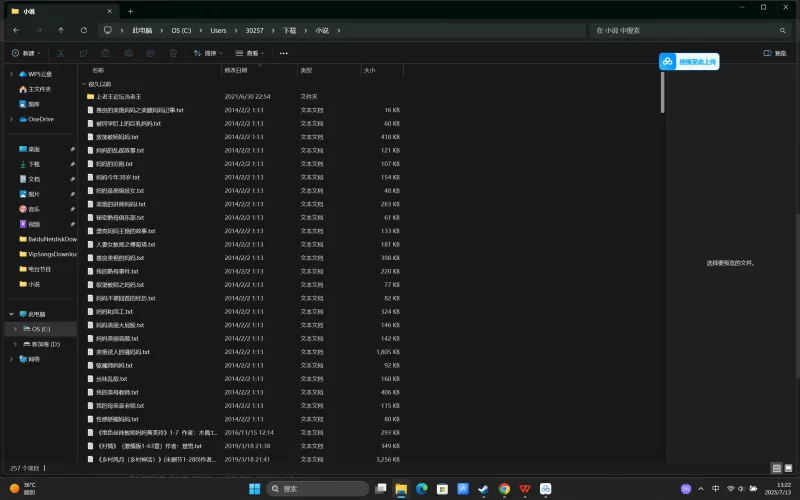Open 桌面 in quick access

(30, 149)
